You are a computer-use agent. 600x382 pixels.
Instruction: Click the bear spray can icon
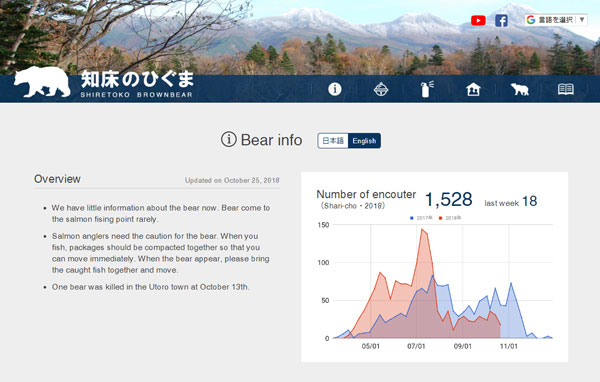[427, 89]
